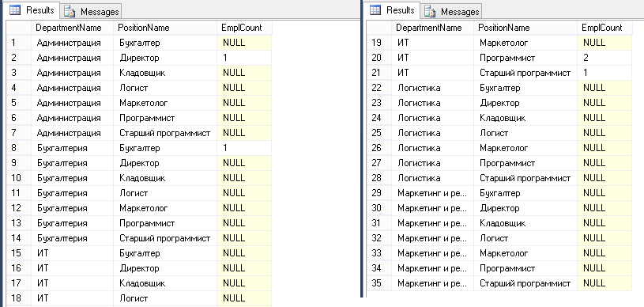Click Директор cell in row 23
Screen dimensions: 644x307
(525, 103)
